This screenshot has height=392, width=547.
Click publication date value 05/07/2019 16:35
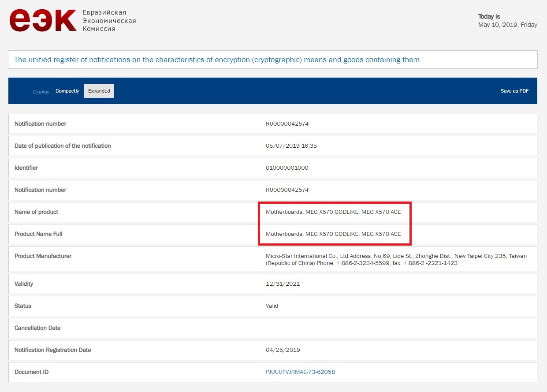coord(291,146)
